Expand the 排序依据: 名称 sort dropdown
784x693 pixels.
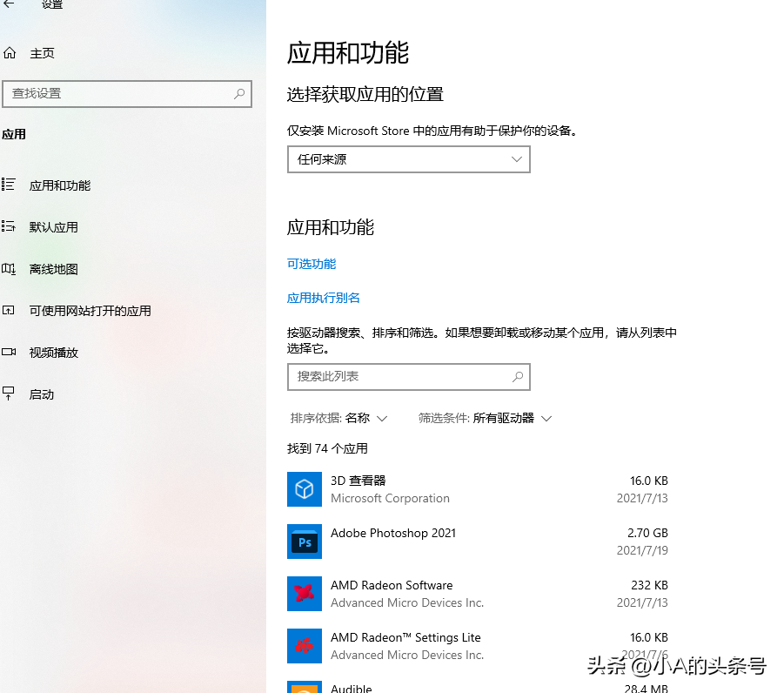[x=339, y=418]
